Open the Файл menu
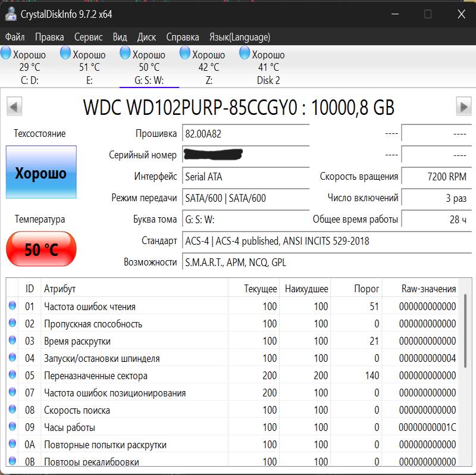This screenshot has height=475, width=476. [x=15, y=37]
